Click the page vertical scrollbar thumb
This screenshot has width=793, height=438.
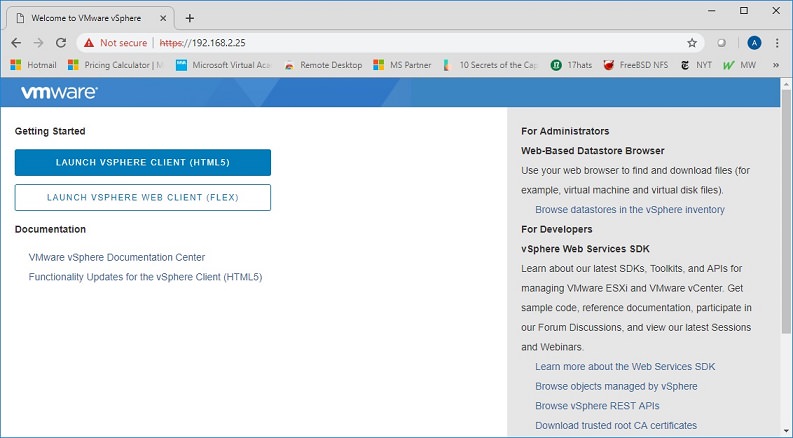tap(786, 211)
